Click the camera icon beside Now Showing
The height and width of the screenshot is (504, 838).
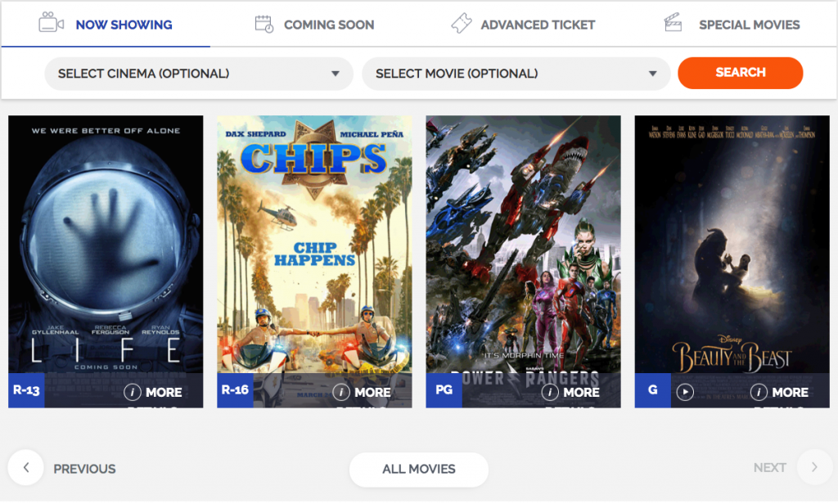pyautogui.click(x=52, y=23)
